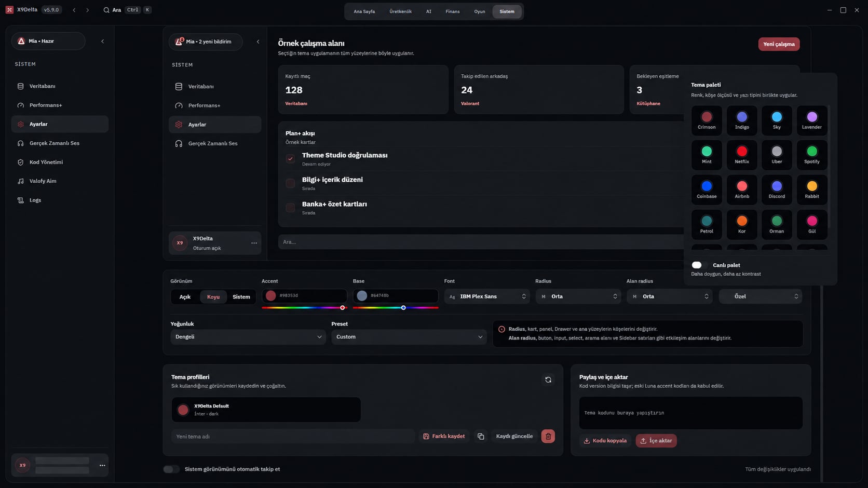The height and width of the screenshot is (488, 868).
Task: Click Kaydı güncelle button
Action: (x=514, y=437)
